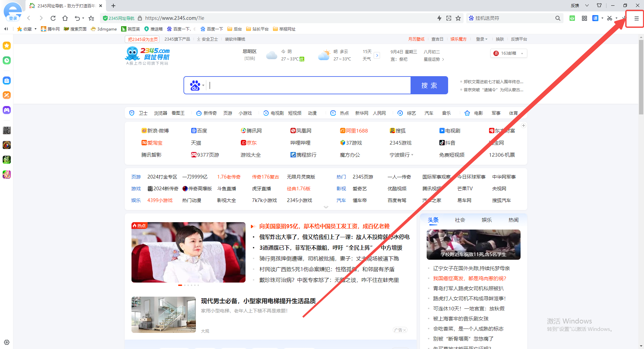Click the blue translate icon

click(x=595, y=18)
